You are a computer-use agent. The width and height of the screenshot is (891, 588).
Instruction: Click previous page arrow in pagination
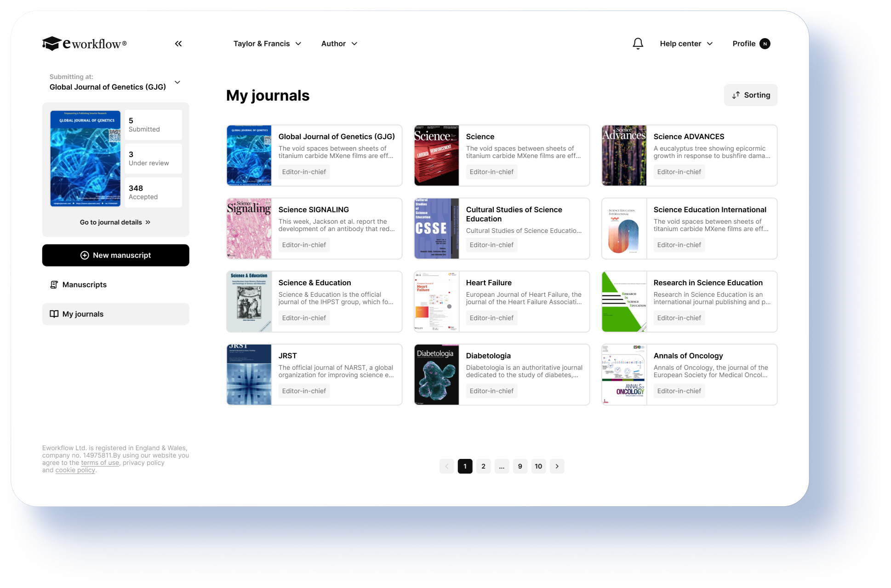446,466
